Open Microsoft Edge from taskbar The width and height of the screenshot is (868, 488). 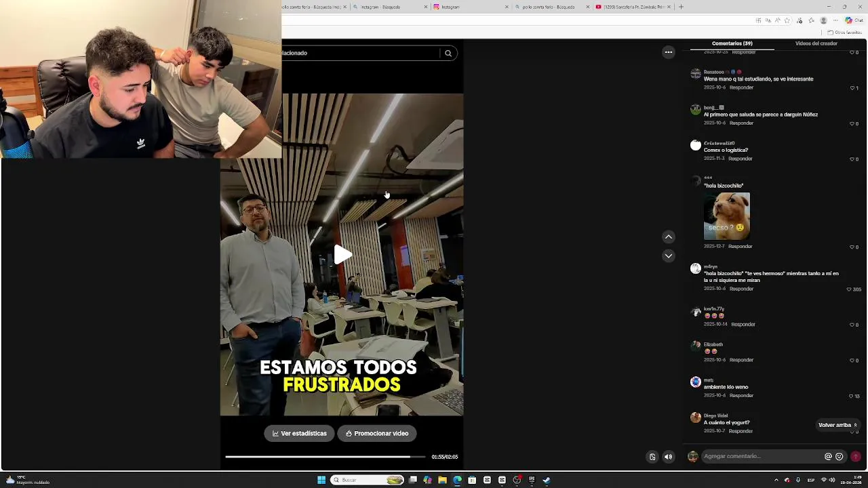[457, 480]
